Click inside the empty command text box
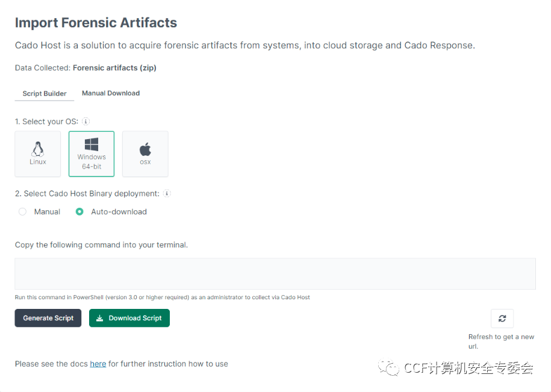The width and height of the screenshot is (551, 392). (275, 274)
